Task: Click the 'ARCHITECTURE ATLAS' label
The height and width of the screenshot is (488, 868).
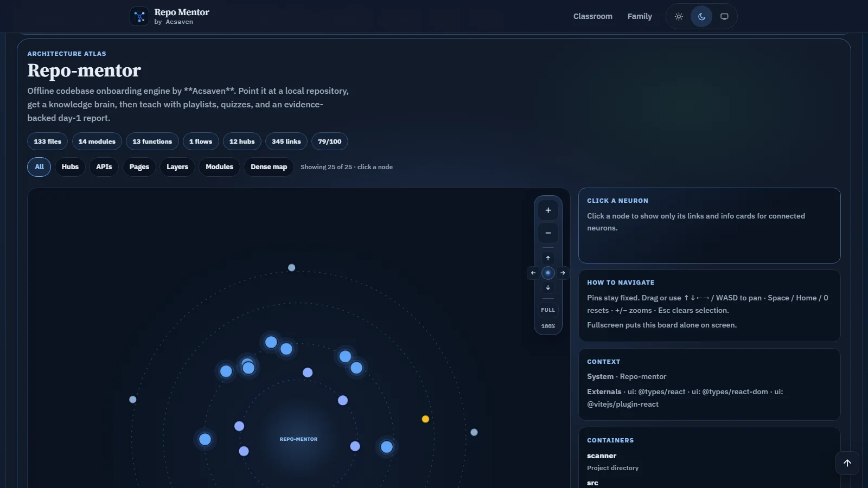Action: click(x=67, y=54)
